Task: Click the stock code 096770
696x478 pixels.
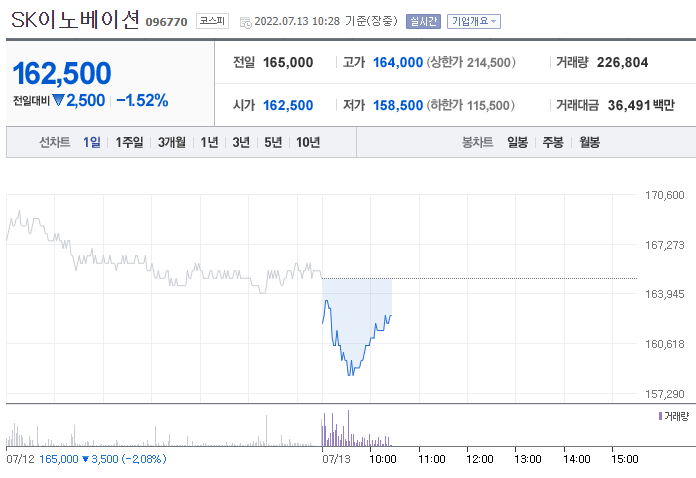Action: coord(166,22)
